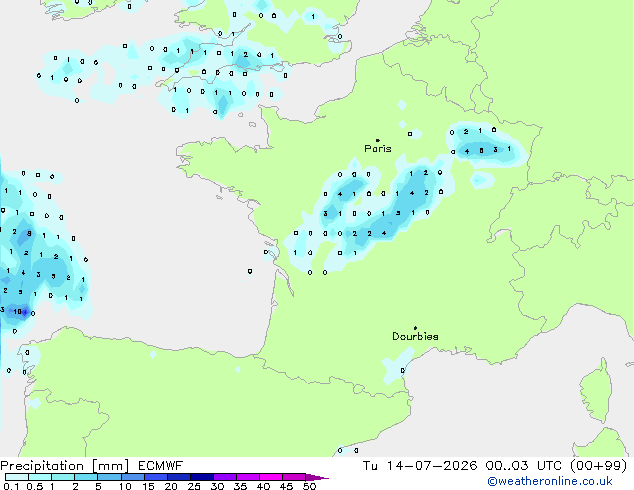
Task: Click the '(00+99)' forecast offset text
Action: coord(598,466)
